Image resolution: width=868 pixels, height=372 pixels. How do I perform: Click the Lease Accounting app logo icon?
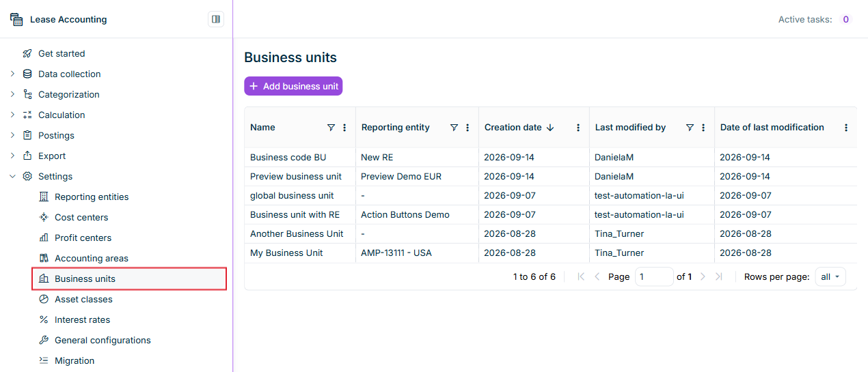tap(16, 19)
